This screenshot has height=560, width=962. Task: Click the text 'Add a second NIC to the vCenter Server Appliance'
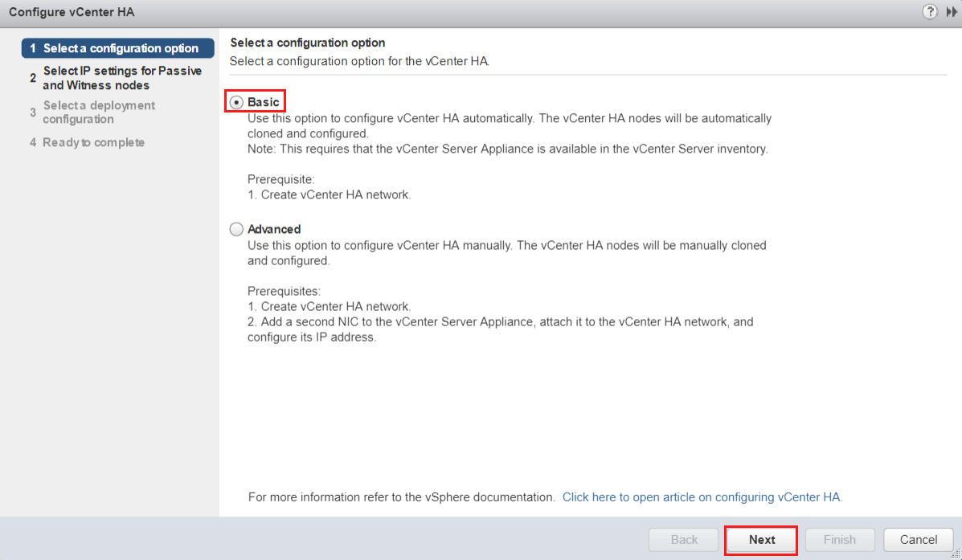397,322
